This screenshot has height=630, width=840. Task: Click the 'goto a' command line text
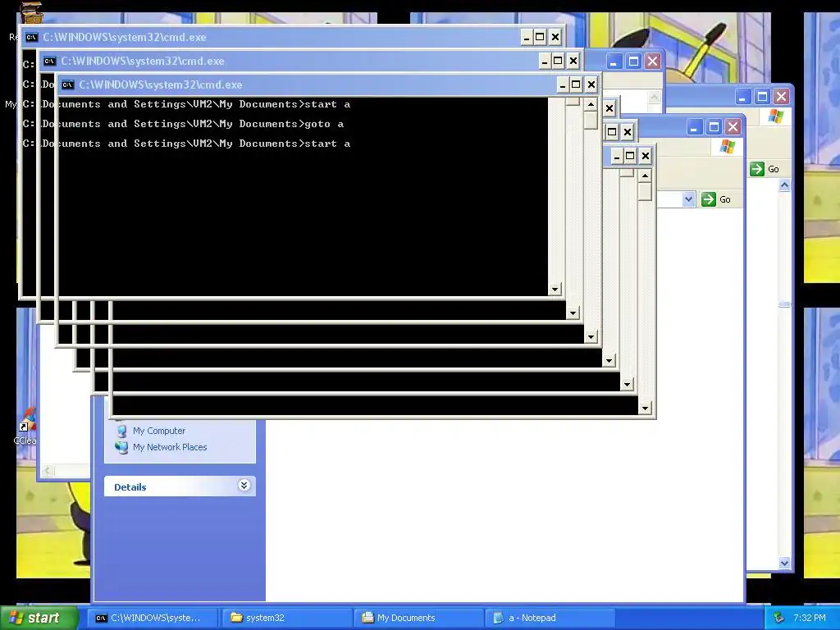tap(324, 124)
